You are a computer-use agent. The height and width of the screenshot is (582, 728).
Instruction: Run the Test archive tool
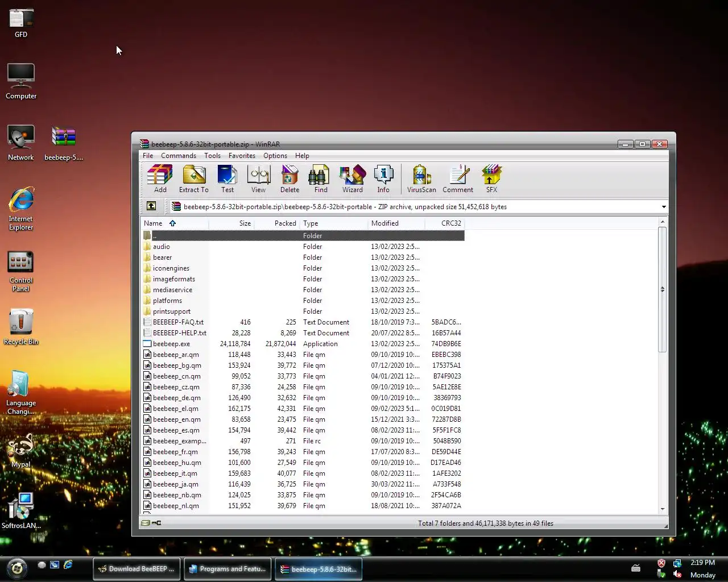pos(227,179)
